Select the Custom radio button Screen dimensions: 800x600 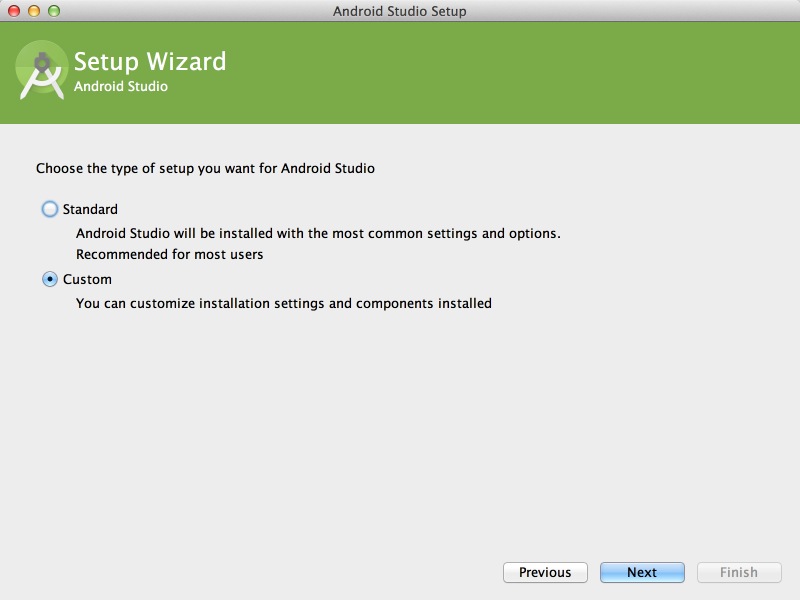point(50,280)
